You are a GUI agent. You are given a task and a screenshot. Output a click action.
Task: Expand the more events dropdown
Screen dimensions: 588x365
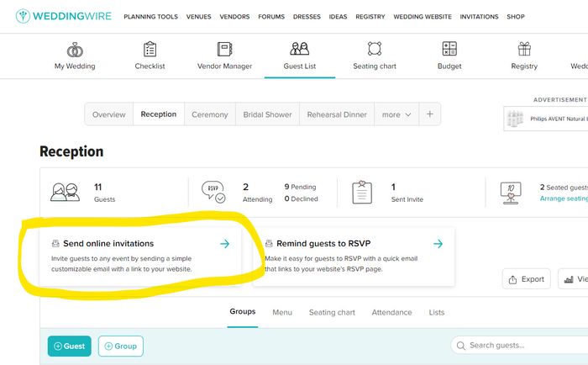pos(396,114)
